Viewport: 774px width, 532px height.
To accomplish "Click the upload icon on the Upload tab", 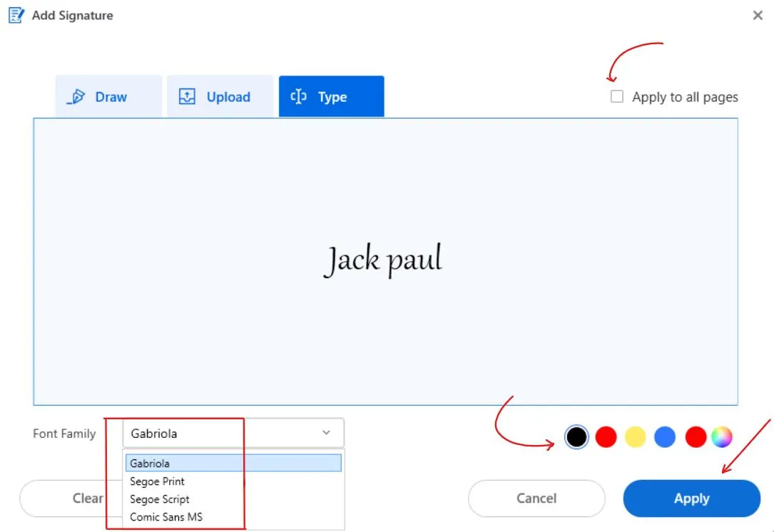I will (x=187, y=97).
